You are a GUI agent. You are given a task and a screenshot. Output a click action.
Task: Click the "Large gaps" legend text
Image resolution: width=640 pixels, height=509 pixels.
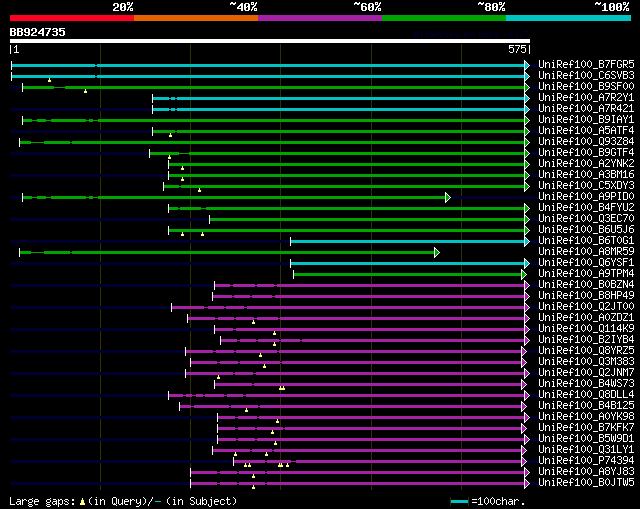tap(42, 502)
